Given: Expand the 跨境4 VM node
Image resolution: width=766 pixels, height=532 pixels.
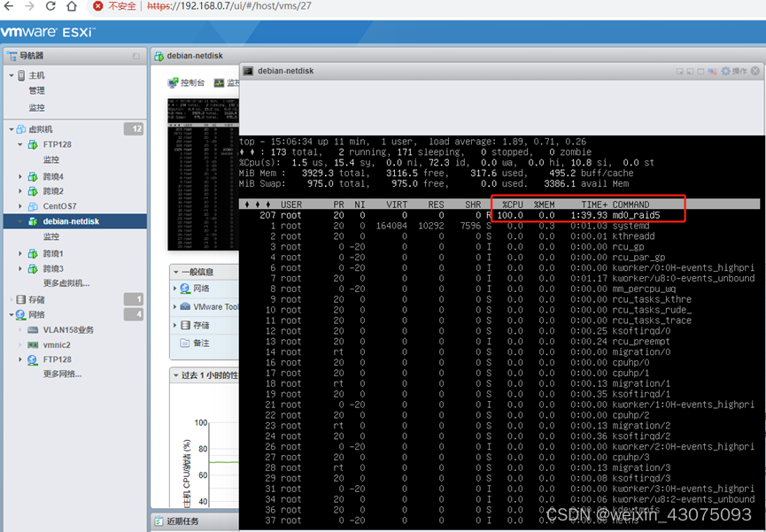Looking at the screenshot, I should 20,176.
